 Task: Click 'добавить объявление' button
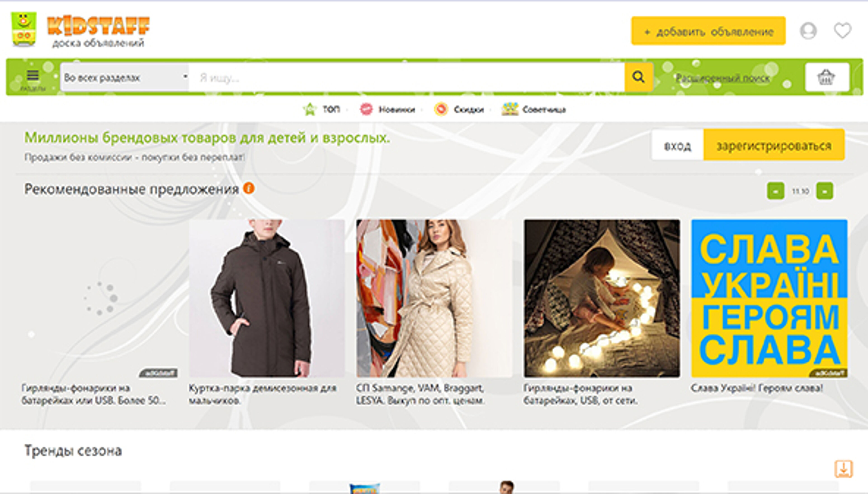coord(708,31)
